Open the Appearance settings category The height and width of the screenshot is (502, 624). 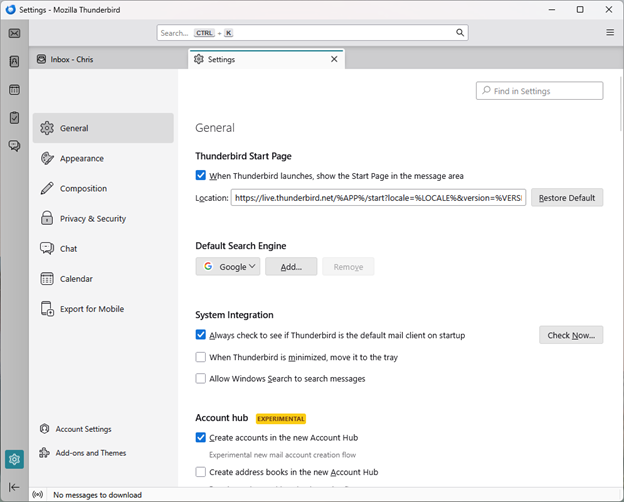(x=103, y=158)
